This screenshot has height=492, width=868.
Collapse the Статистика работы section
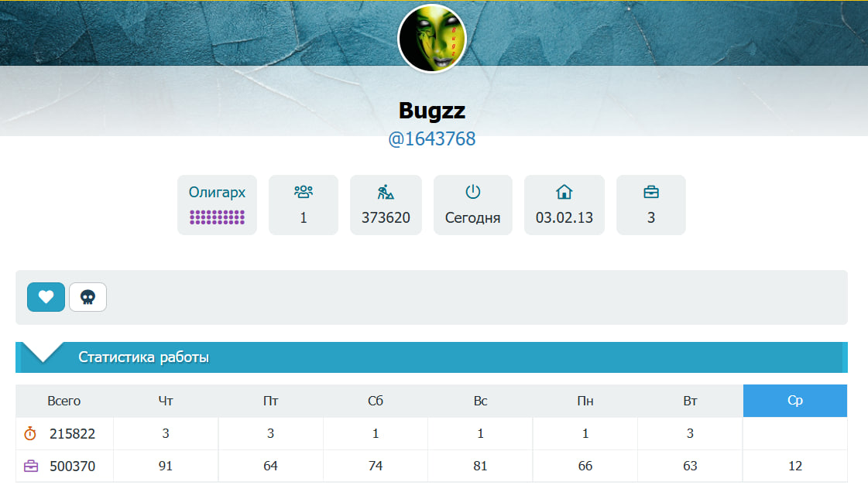(144, 357)
